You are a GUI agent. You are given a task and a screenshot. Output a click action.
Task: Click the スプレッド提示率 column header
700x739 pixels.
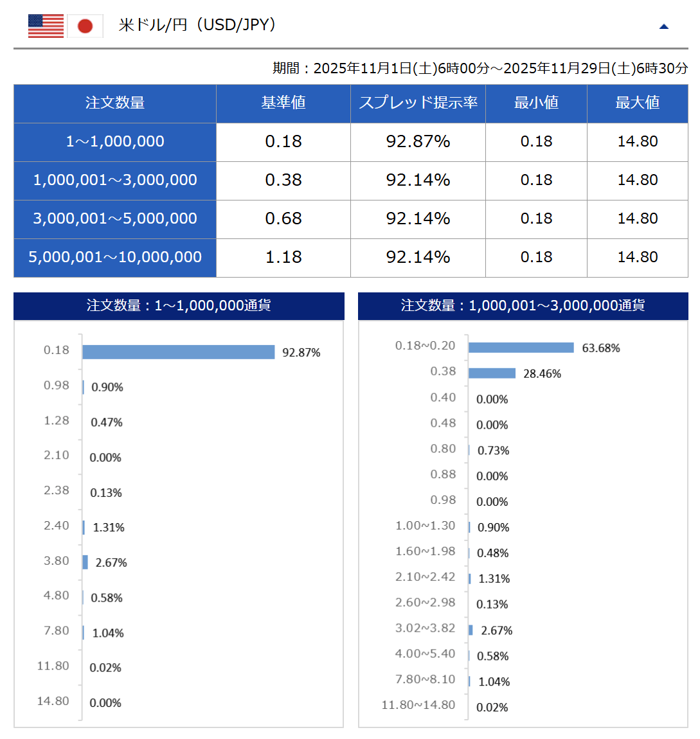418,103
